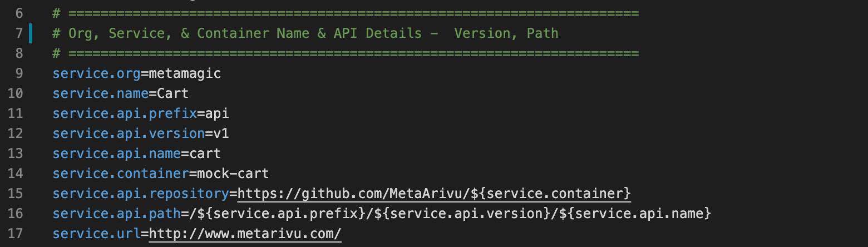Screen dimensions: 868x247
Task: Click the service.api.version key
Action: 129,134
